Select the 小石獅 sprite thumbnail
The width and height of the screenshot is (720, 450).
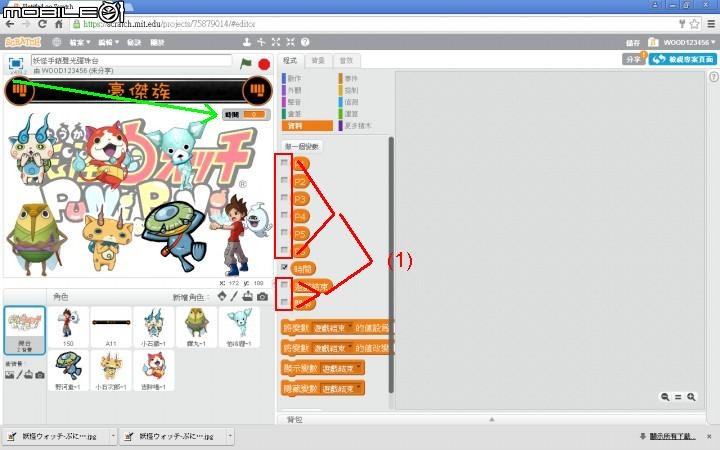point(154,327)
